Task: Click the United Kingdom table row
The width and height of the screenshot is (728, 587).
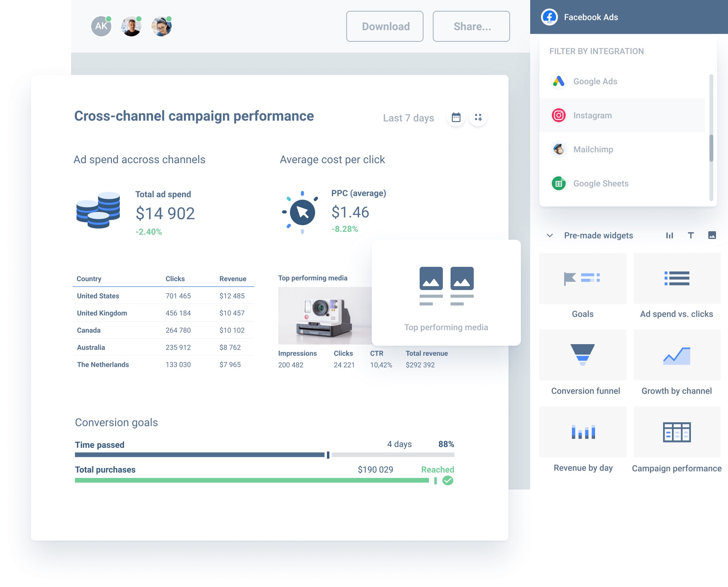Action: (163, 313)
